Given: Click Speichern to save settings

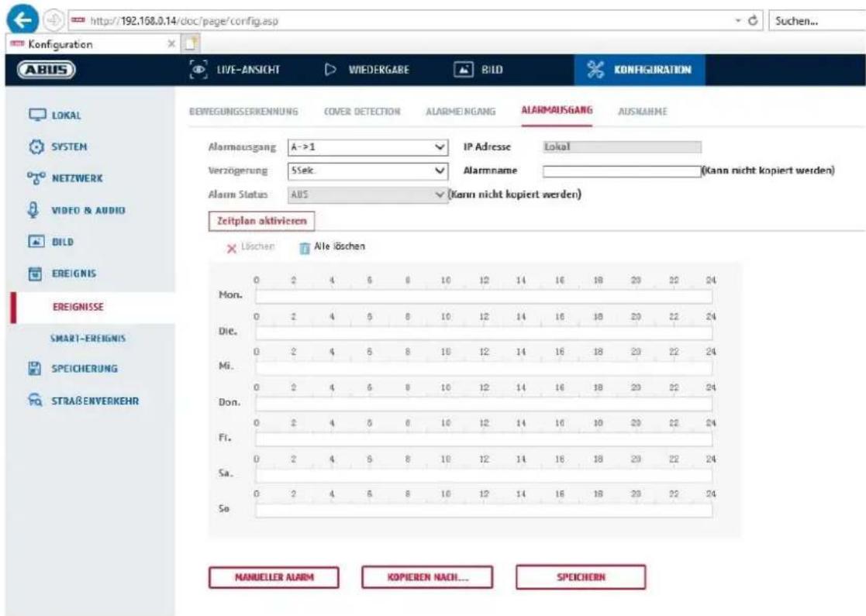Looking at the screenshot, I should (x=581, y=576).
